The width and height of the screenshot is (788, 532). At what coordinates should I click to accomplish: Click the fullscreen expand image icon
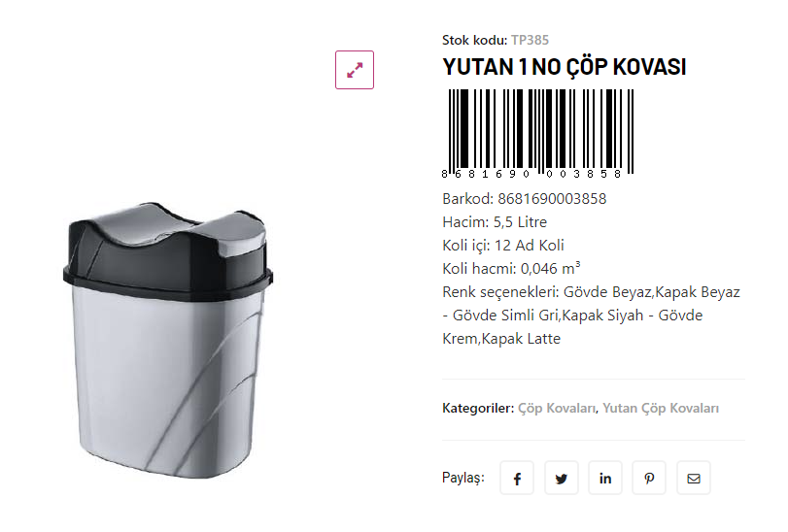pos(355,70)
